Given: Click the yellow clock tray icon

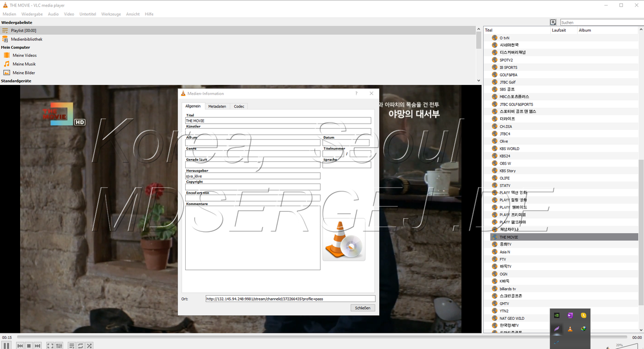Looking at the screenshot, I should click(x=584, y=315).
